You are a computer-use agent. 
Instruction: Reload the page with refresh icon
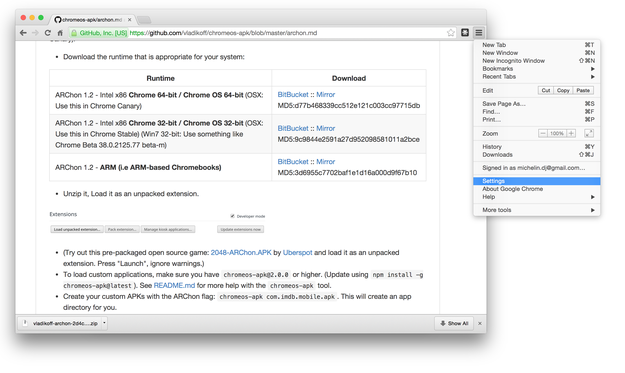[48, 33]
